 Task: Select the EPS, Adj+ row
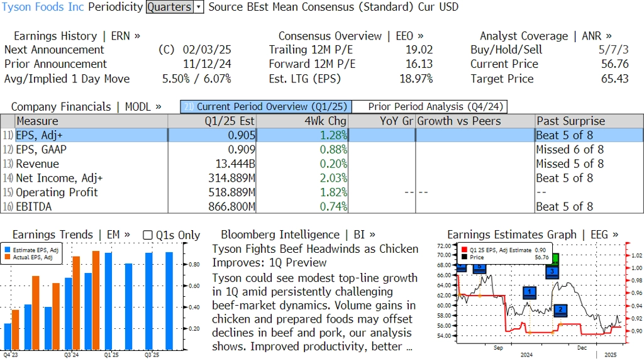pyautogui.click(x=322, y=135)
